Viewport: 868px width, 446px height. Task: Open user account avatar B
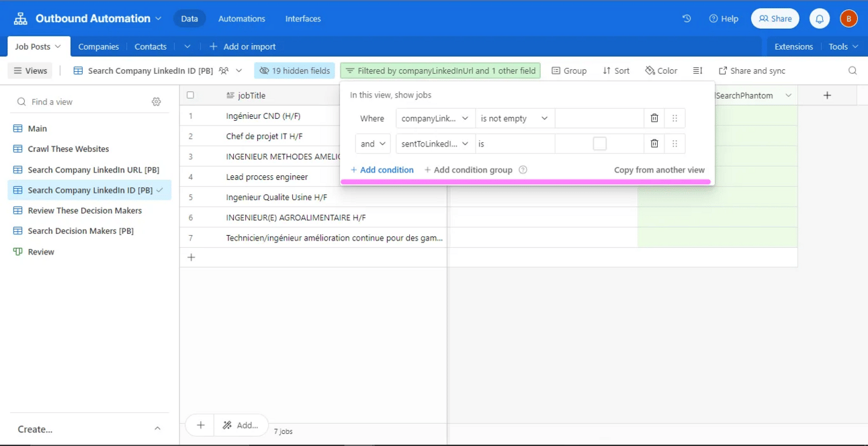click(849, 19)
